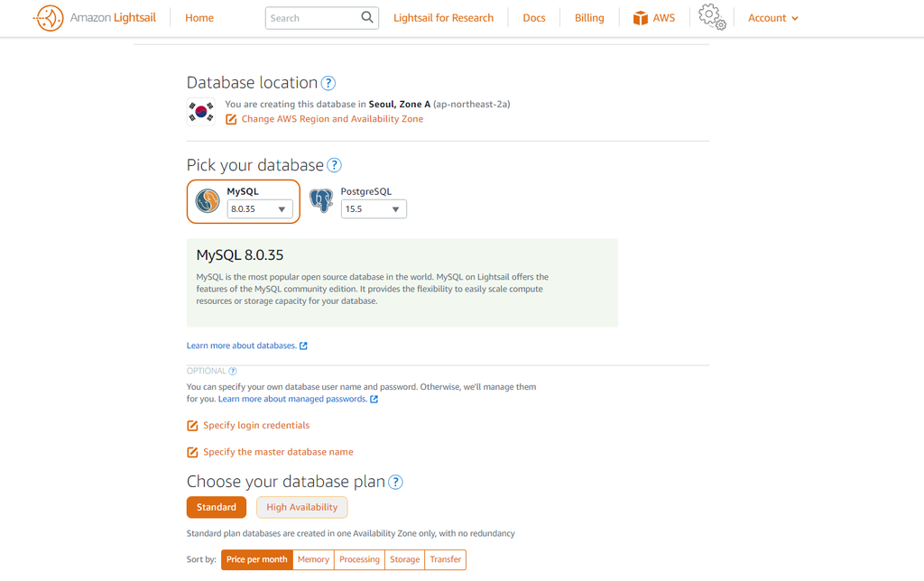924x581 pixels.
Task: Sort plans by Memory
Action: pos(313,559)
